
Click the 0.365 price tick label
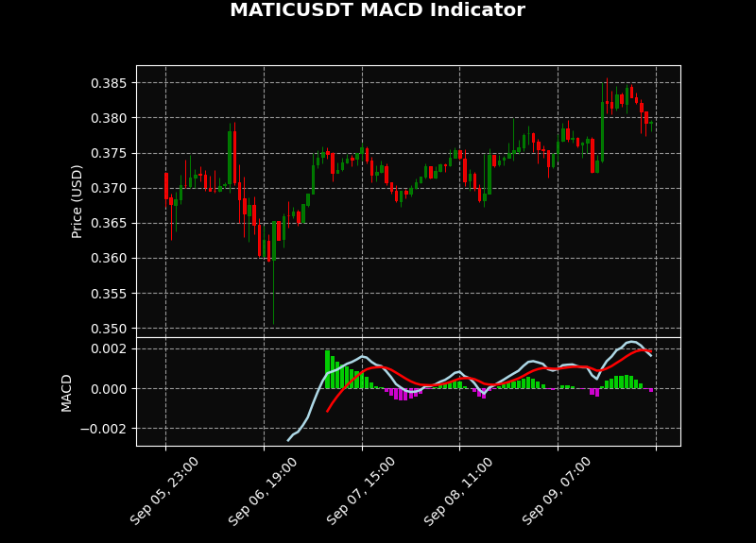109,223
